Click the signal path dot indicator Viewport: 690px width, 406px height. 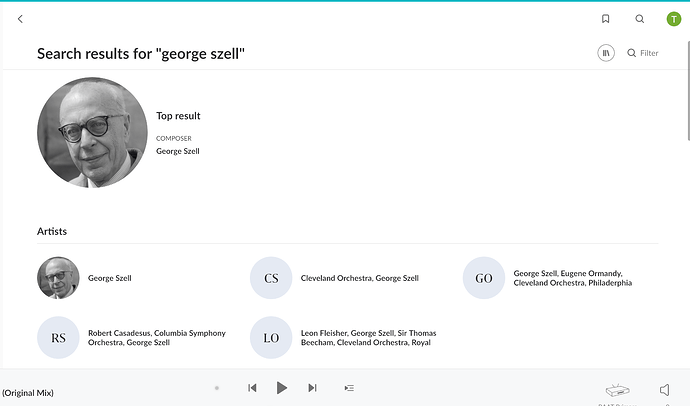pos(217,388)
